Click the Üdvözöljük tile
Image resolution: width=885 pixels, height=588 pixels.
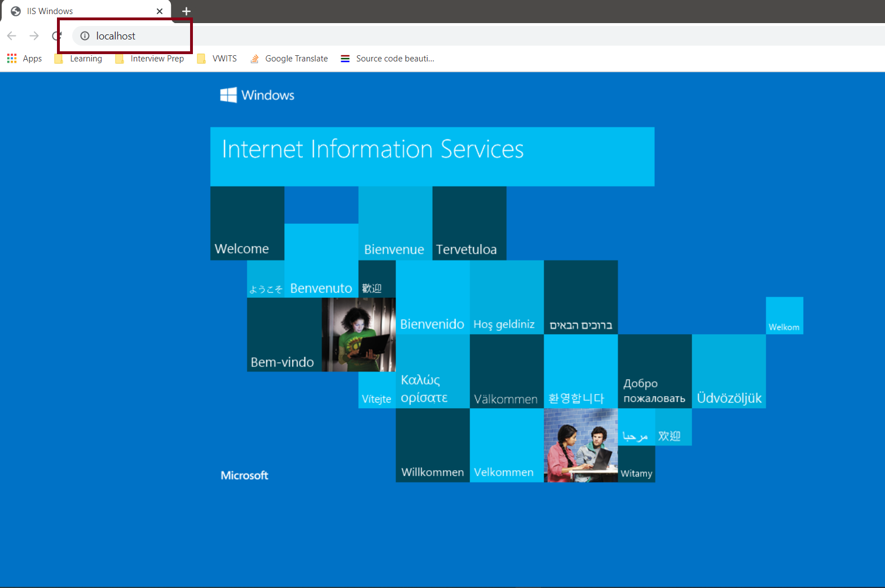click(x=729, y=372)
